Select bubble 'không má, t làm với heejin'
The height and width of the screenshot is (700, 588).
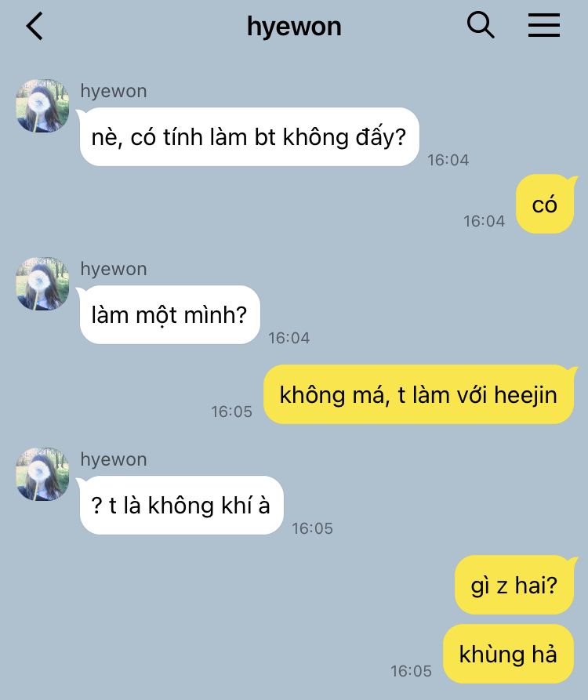point(419,394)
